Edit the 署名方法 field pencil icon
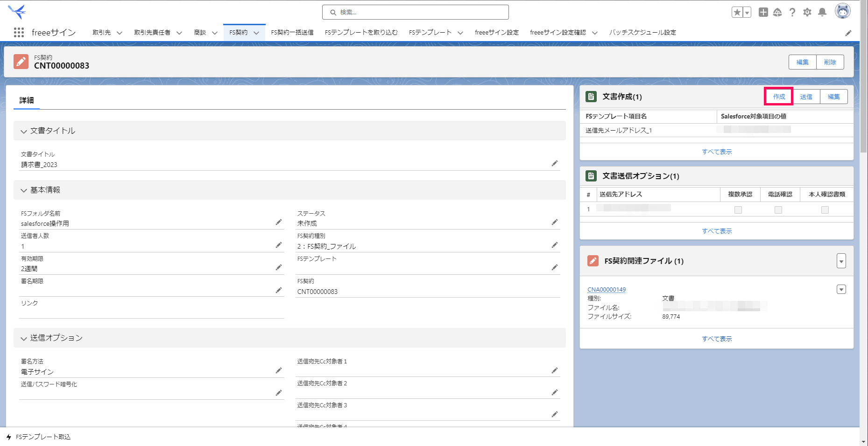The height and width of the screenshot is (446, 868). pos(279,370)
